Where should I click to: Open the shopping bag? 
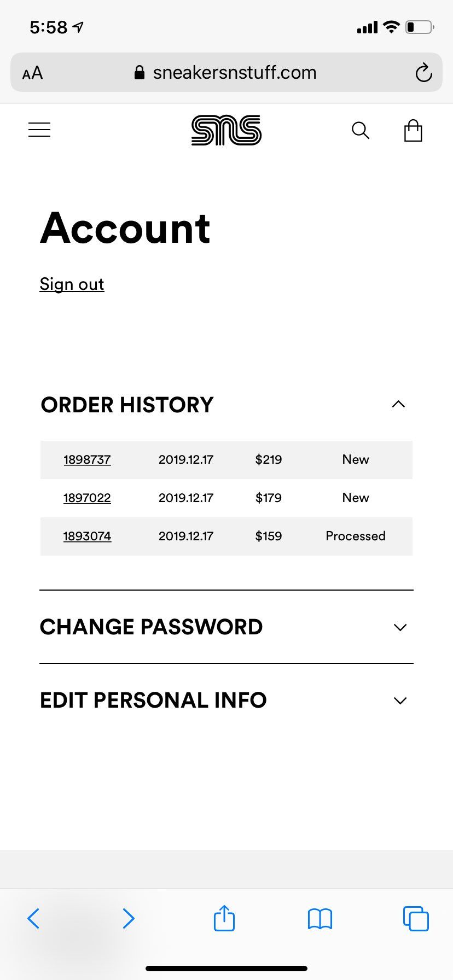pyautogui.click(x=413, y=131)
